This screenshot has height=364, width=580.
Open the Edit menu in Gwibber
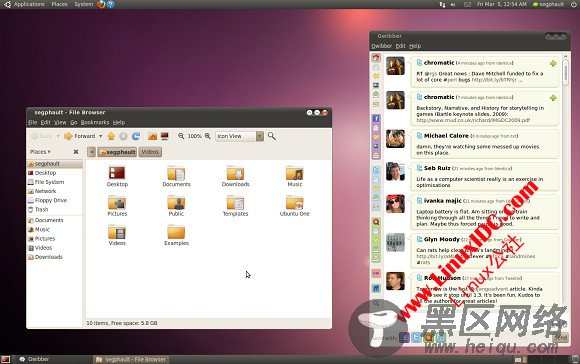click(x=400, y=46)
